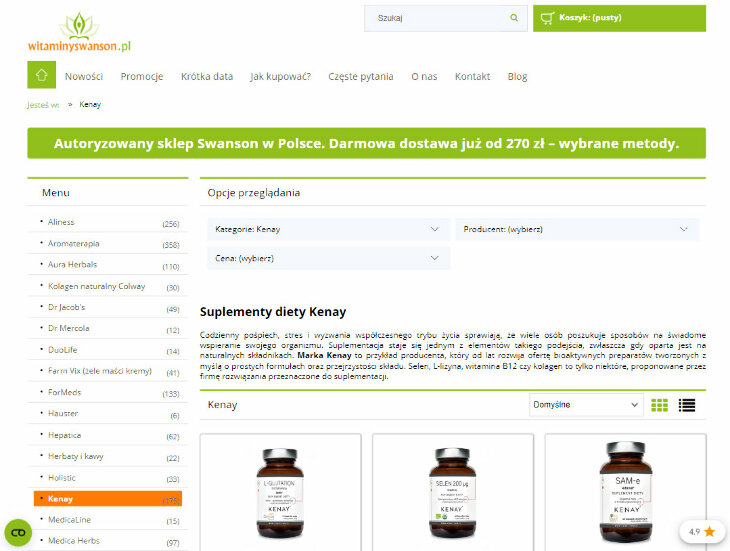This screenshot has height=551, width=730.
Task: Select Aura Herbals category in menu
Action: coord(73,264)
